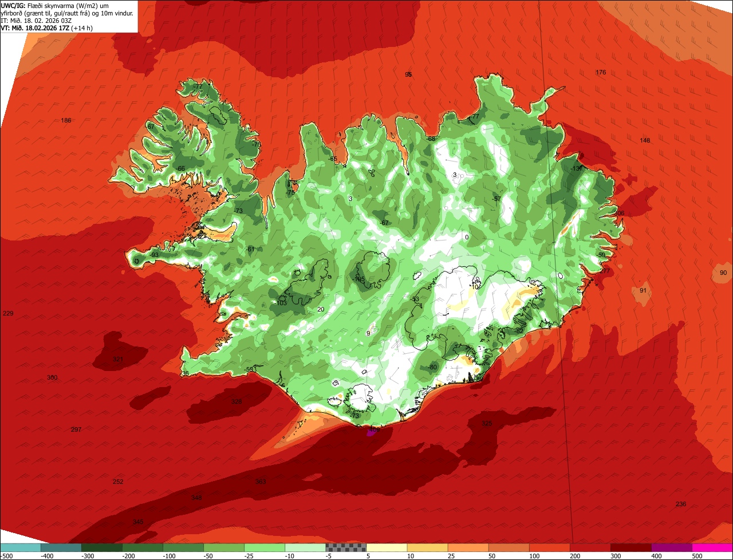Image resolution: width=733 pixels, height=560 pixels.
Task: Click the flux value '252'
Action: point(118,482)
